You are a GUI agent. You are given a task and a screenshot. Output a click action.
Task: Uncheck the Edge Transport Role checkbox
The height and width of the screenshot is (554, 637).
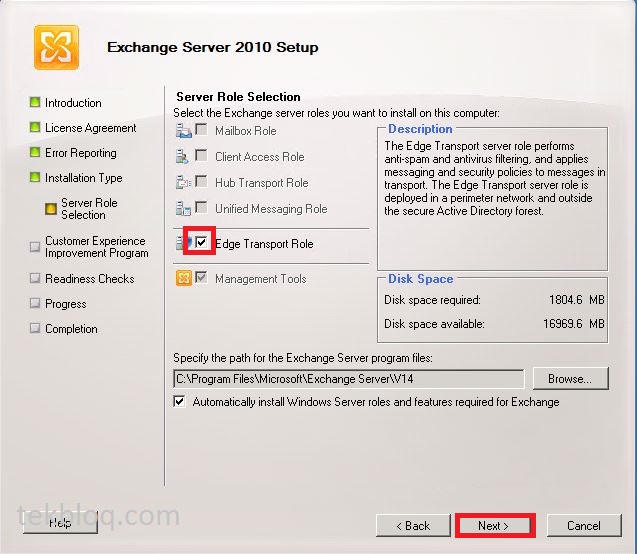[201, 242]
